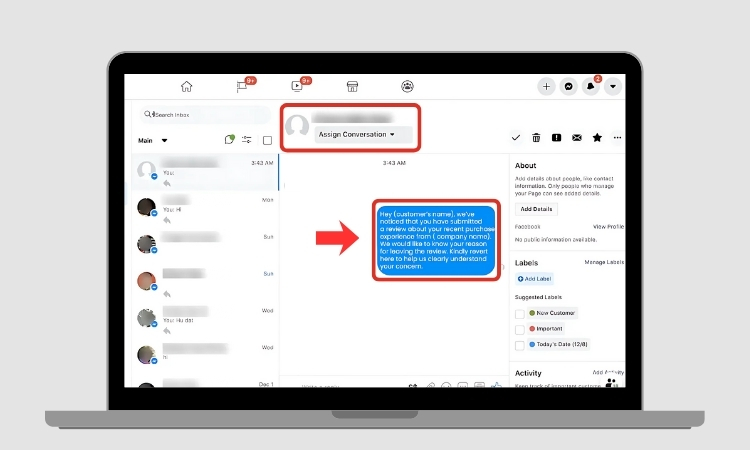750x450 pixels.
Task: Enable the Today's Date label checkbox
Action: tap(520, 345)
